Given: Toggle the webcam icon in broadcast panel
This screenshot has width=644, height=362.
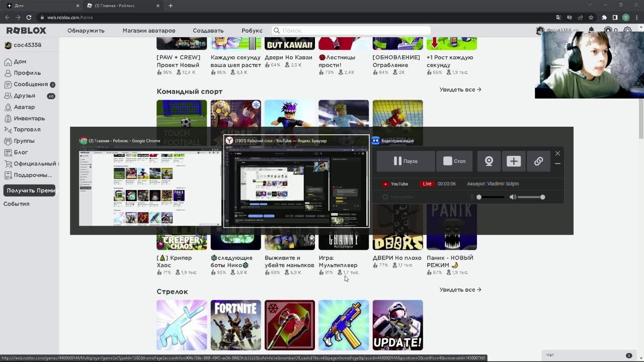Looking at the screenshot, I should pos(489,161).
